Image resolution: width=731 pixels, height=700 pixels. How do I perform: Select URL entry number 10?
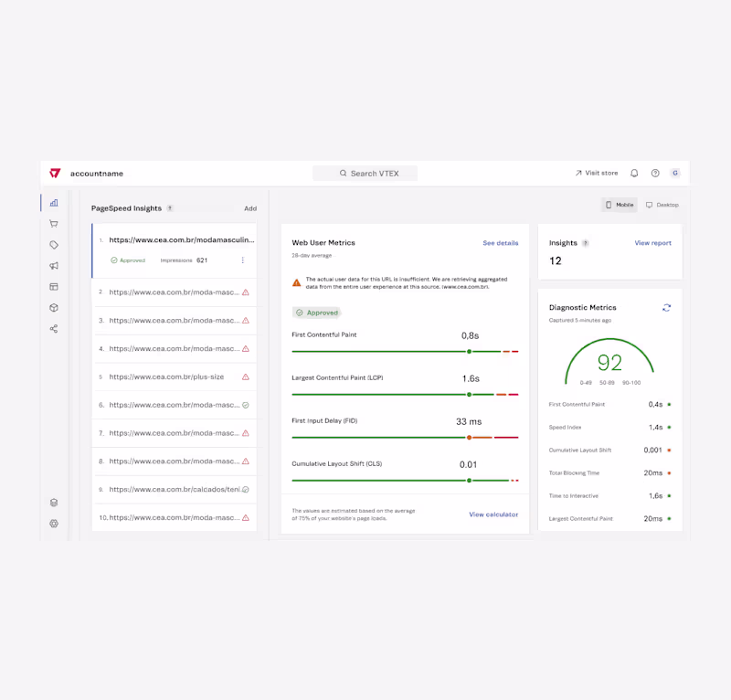pyautogui.click(x=175, y=517)
